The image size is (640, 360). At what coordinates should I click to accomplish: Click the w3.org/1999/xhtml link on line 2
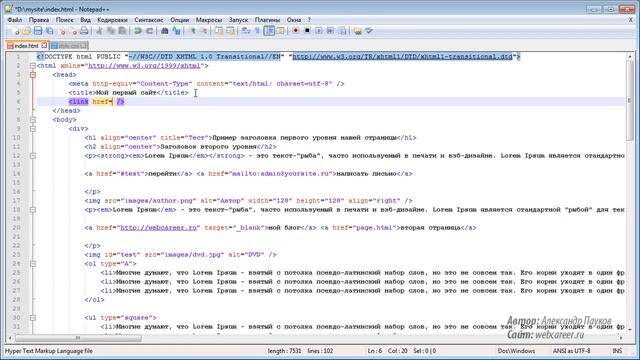coord(144,65)
